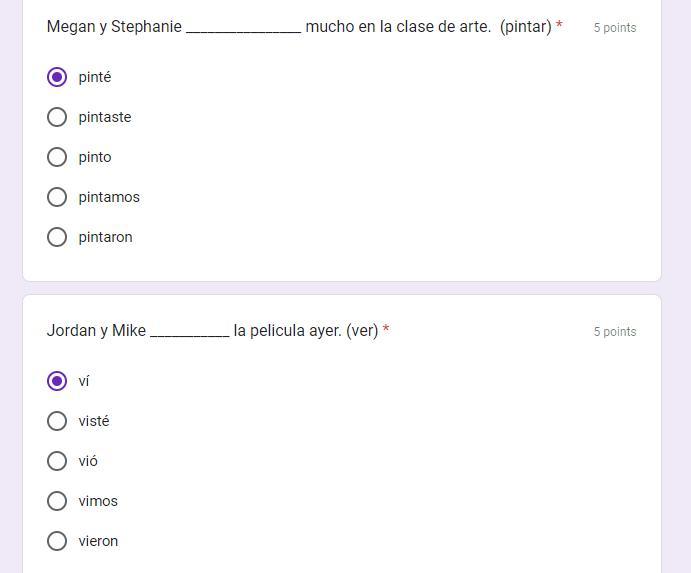Choose 'vieron' for the ver question
Image resolution: width=691 pixels, height=573 pixels.
pyautogui.click(x=57, y=541)
